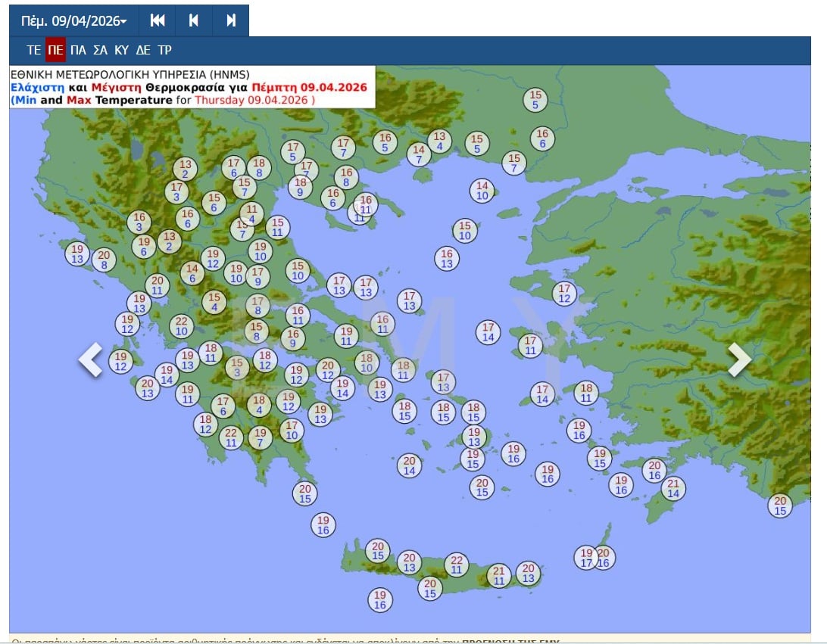The image size is (827, 644).
Task: Show the ΤΡ day forecast
Action: (164, 51)
